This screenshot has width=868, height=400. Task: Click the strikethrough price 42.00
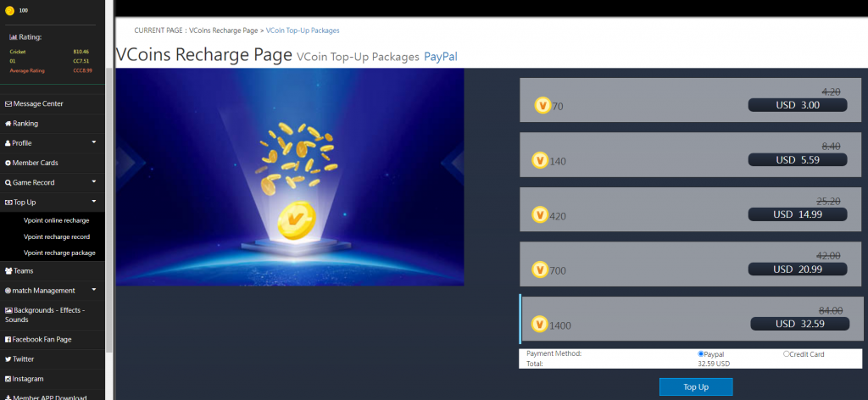click(x=829, y=256)
